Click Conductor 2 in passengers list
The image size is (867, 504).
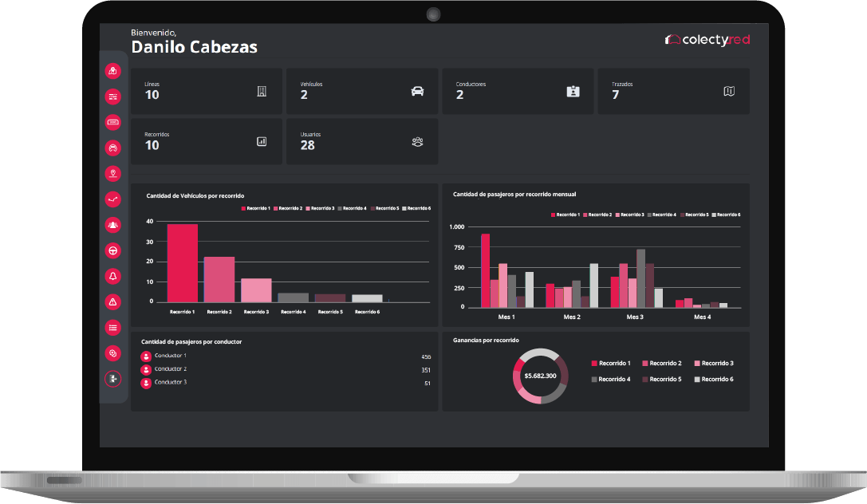[170, 369]
